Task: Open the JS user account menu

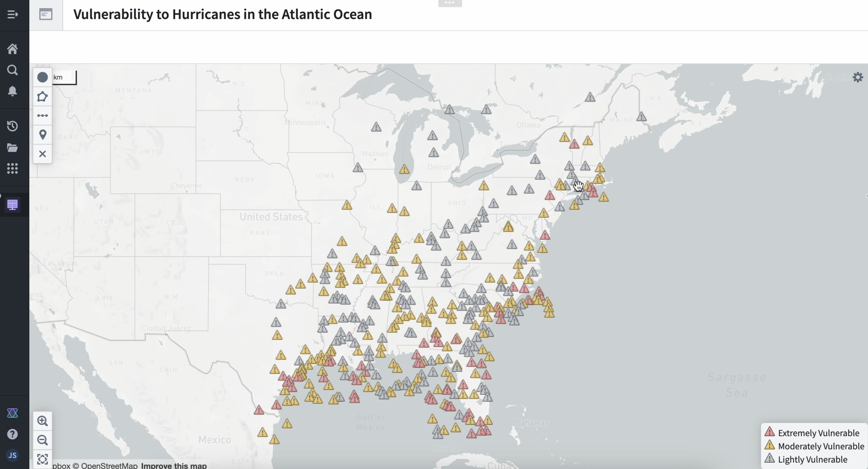Action: click(x=13, y=456)
